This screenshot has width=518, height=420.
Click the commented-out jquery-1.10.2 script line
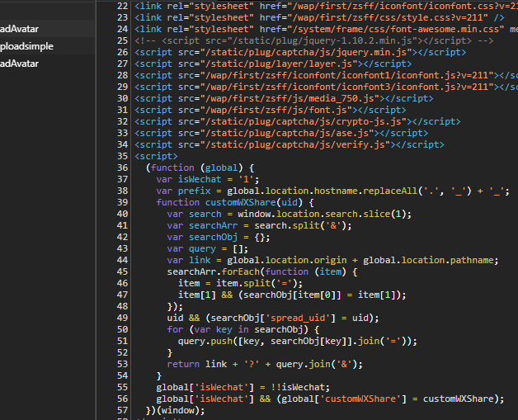coord(313,40)
